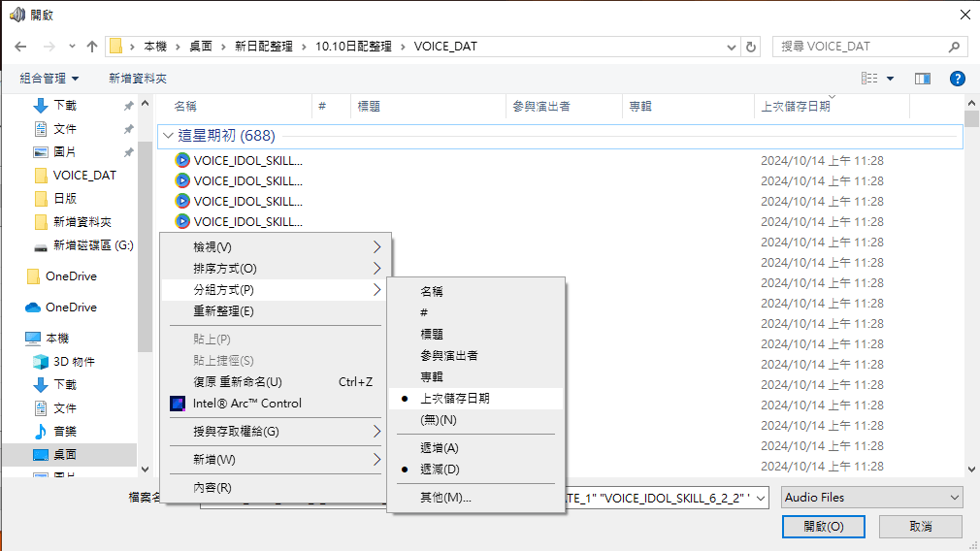Select 遞增(A) ascending order option
Viewport: 980px width, 551px height.
(x=439, y=448)
